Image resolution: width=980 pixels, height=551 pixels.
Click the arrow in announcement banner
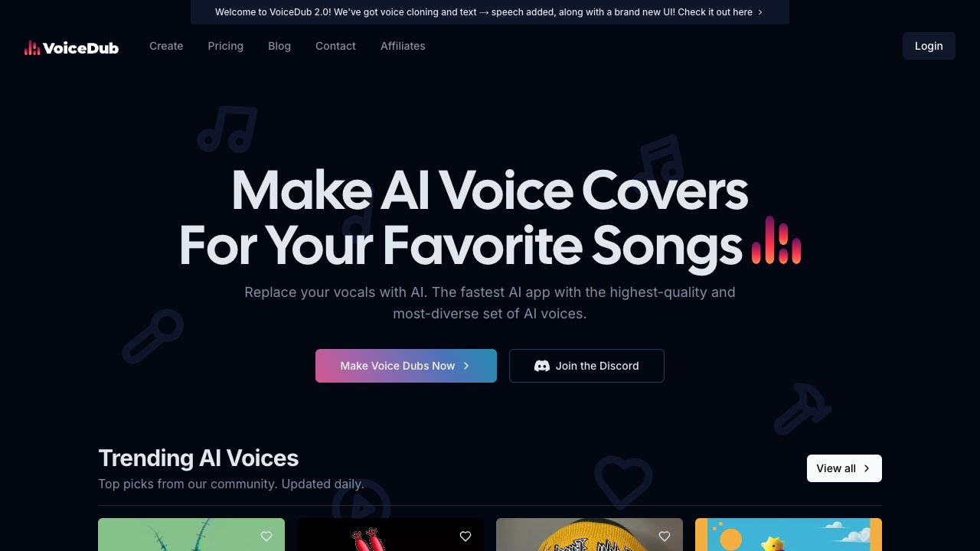tap(760, 12)
